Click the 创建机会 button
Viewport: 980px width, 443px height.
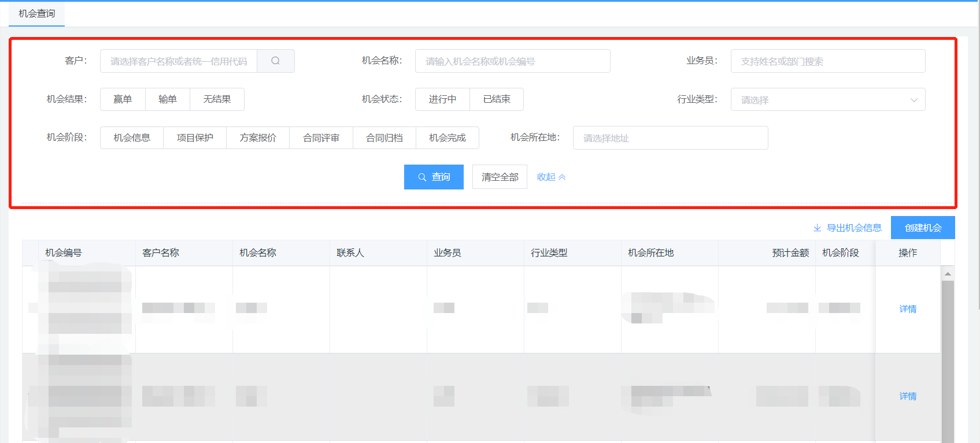[x=923, y=228]
